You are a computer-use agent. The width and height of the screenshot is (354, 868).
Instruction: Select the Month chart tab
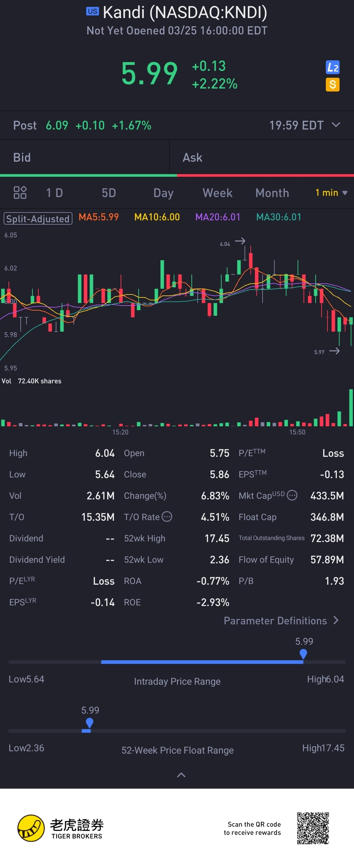point(272,193)
